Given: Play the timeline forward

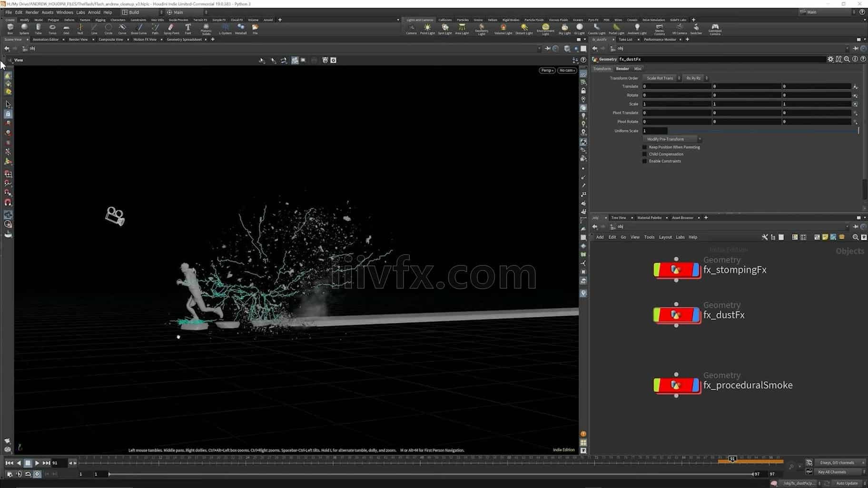Looking at the screenshot, I should 37,463.
